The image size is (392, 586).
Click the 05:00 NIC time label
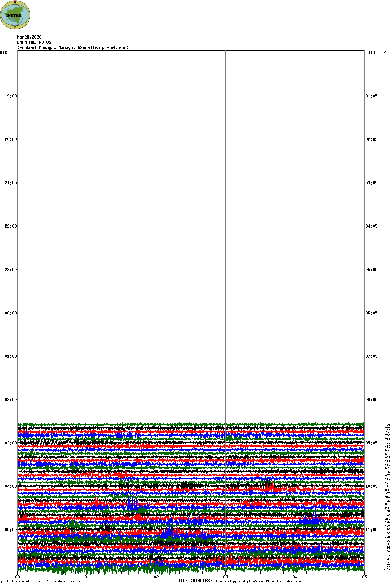(10, 530)
